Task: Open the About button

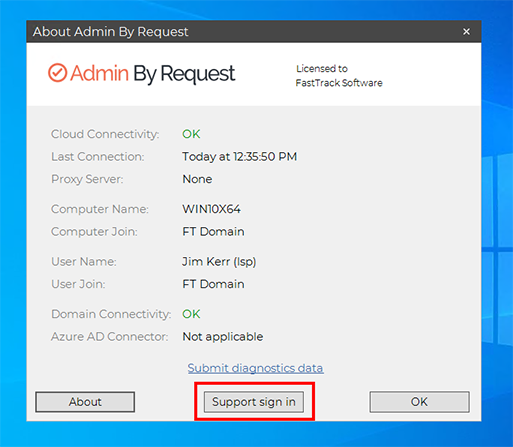Action: tap(85, 402)
